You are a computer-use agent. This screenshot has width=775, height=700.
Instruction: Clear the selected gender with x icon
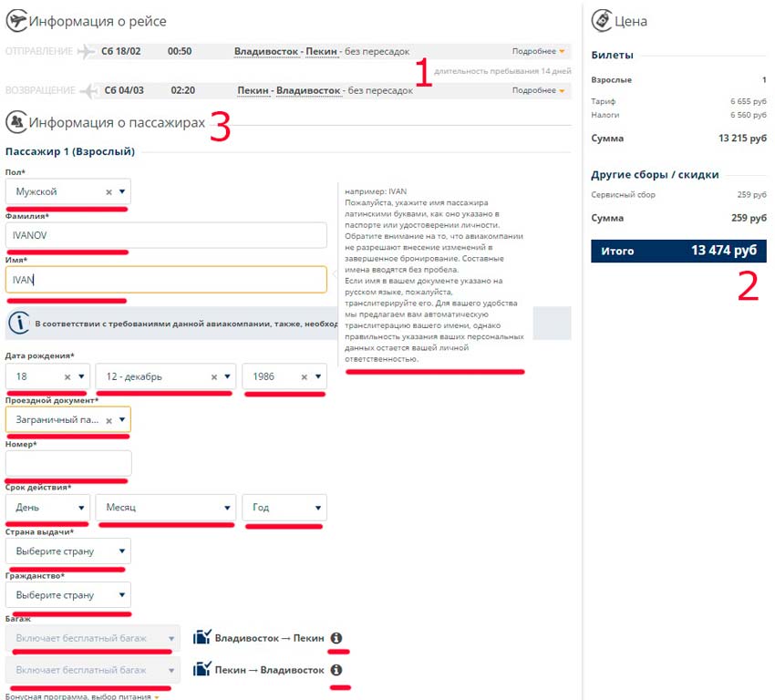108,192
